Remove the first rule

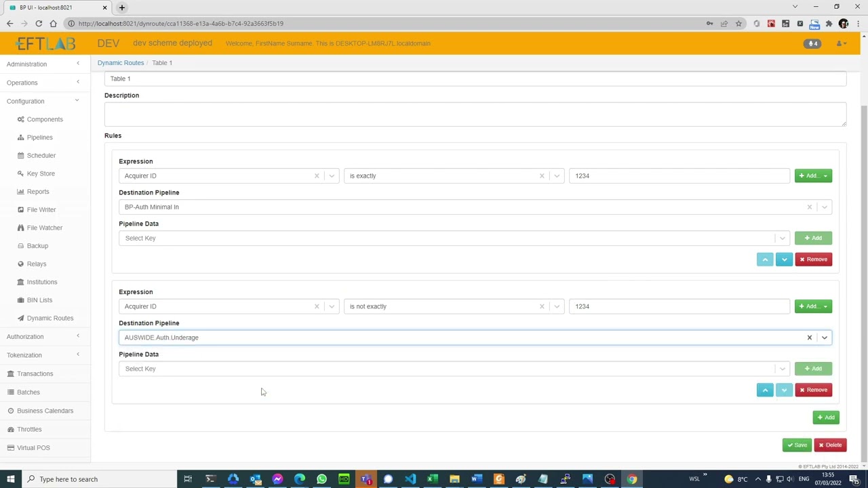click(x=813, y=259)
